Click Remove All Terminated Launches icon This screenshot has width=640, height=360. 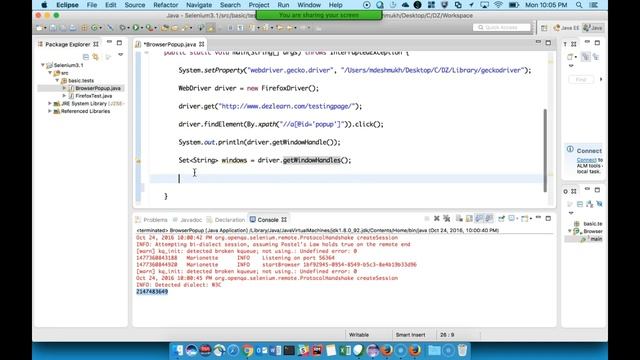[447, 219]
